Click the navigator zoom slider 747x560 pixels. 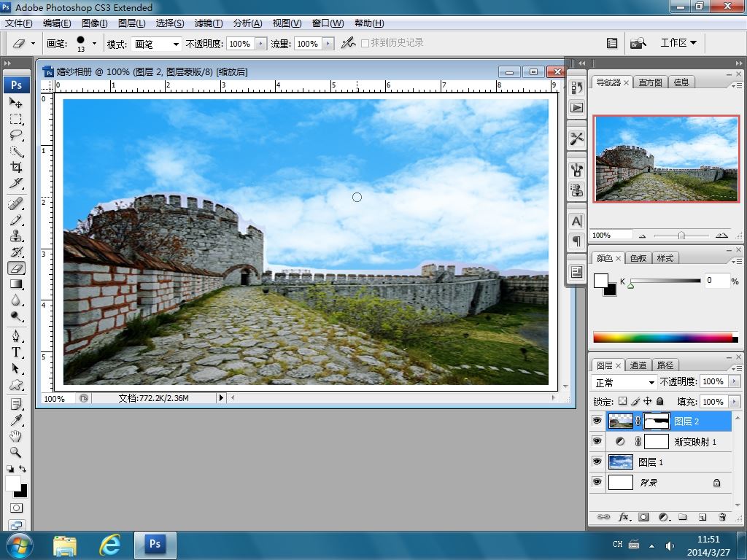click(x=681, y=236)
